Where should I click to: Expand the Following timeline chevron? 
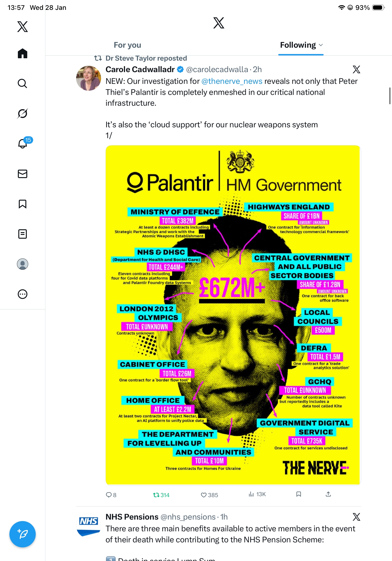321,45
